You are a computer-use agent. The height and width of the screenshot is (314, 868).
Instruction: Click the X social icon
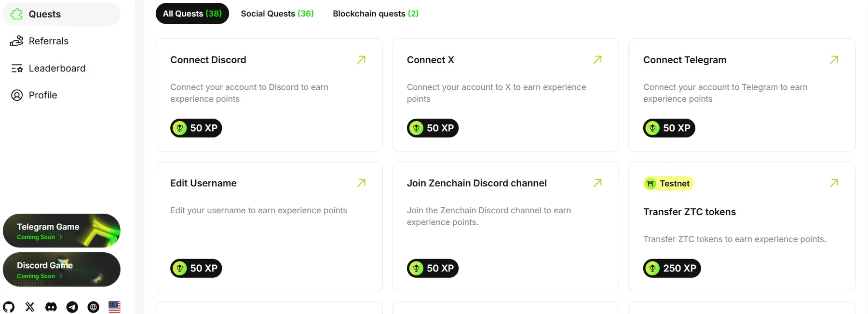pos(30,307)
